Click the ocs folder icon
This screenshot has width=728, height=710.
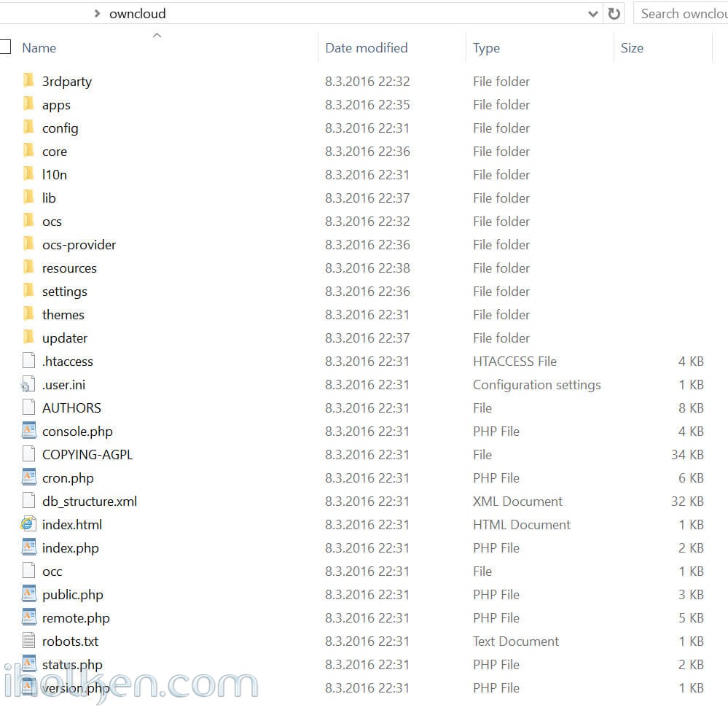[28, 221]
